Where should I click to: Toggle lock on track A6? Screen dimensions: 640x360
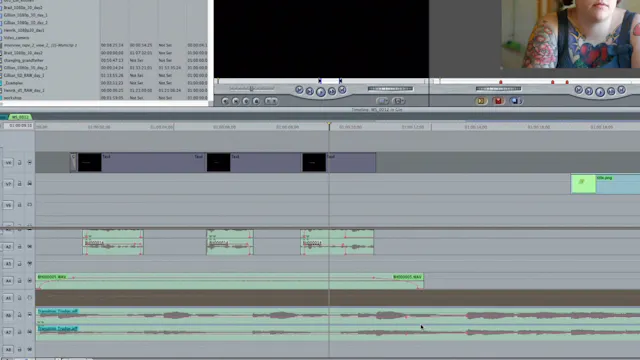[19, 315]
